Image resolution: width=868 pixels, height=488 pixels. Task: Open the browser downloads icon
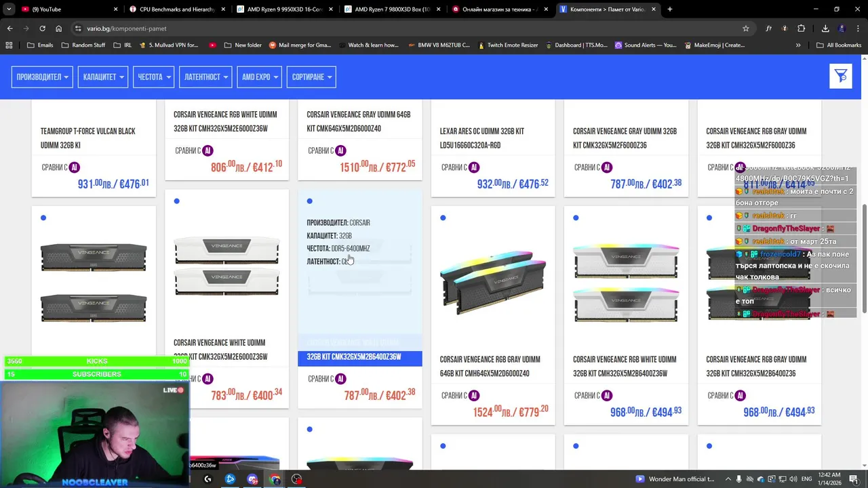coord(825,28)
